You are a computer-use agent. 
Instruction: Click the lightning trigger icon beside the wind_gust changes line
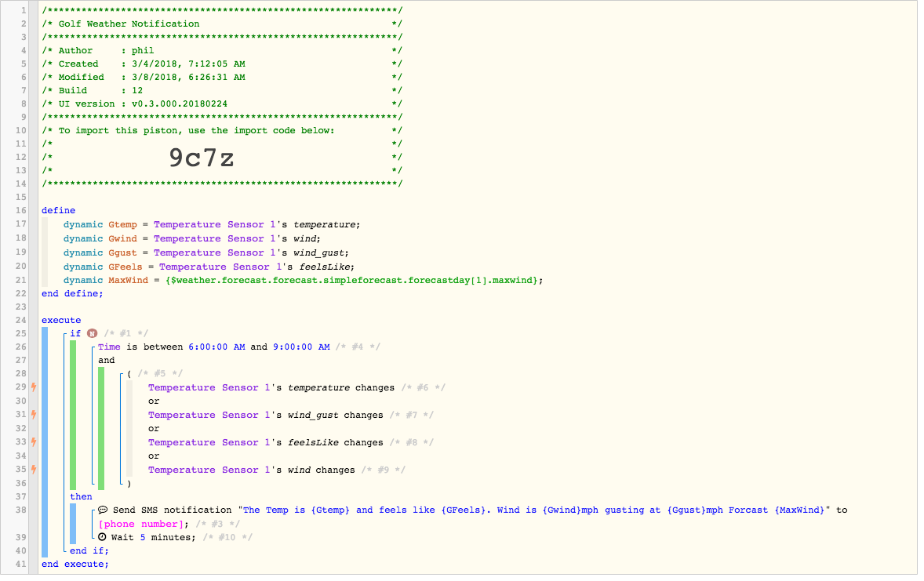click(x=35, y=415)
